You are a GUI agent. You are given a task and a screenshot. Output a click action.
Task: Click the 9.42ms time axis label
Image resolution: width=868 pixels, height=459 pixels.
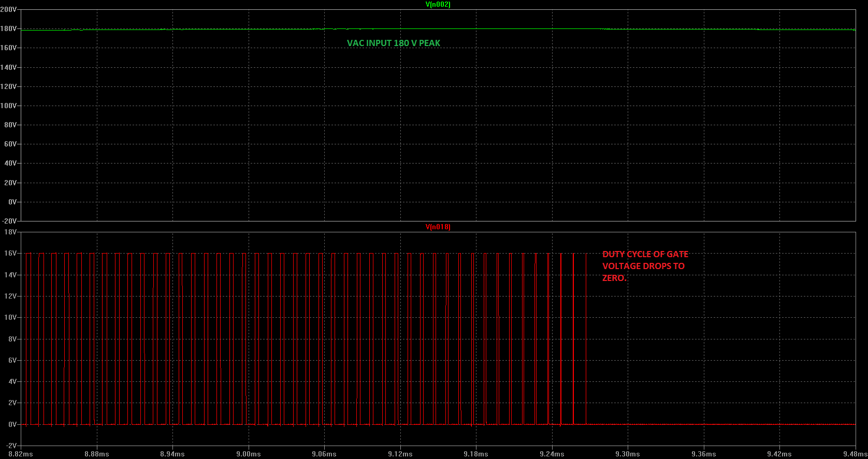[x=779, y=454]
